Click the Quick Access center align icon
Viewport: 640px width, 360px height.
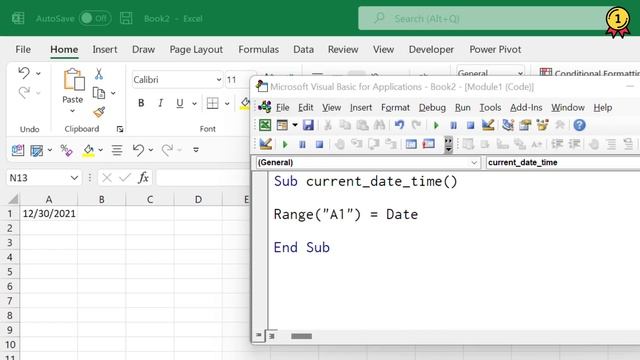pyautogui.click(x=117, y=150)
